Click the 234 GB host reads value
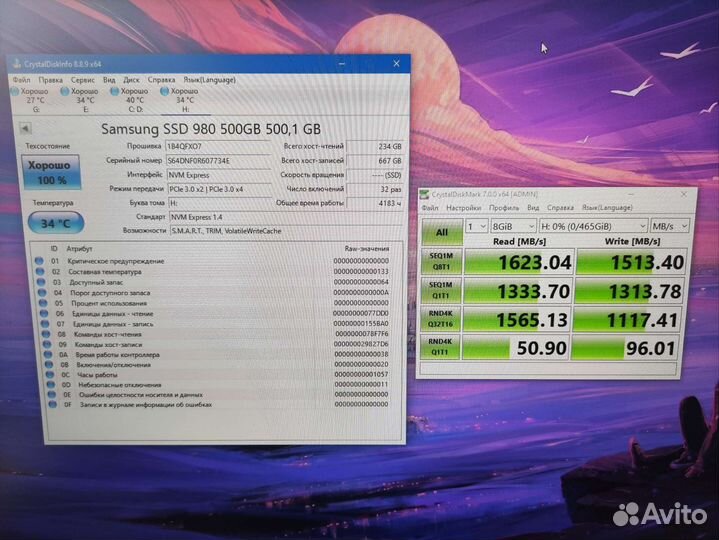 [375, 147]
